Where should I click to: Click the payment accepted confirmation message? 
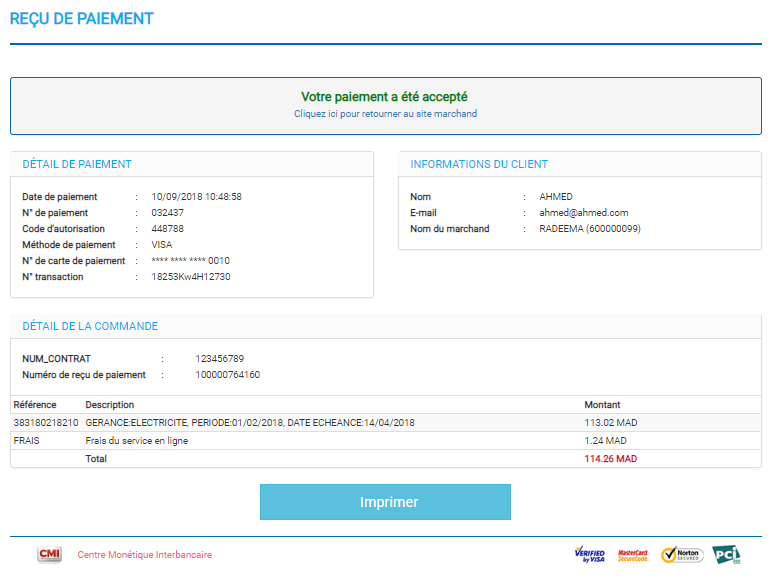[385, 97]
